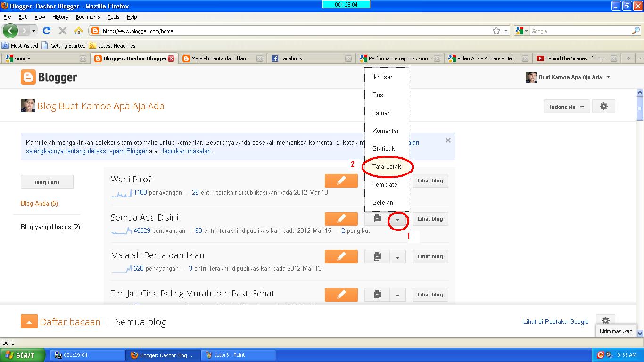Screen dimensions: 644x362
Task: Switch to the Facebook tab
Action: [x=311, y=58]
